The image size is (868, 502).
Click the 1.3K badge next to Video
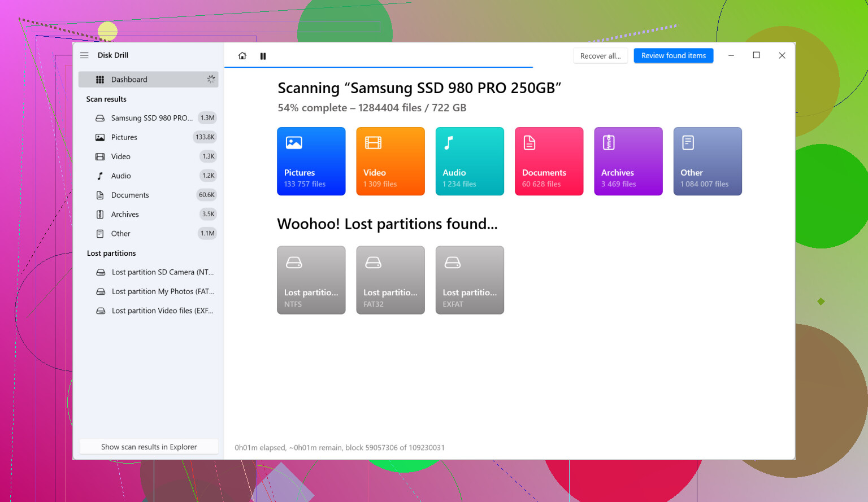pyautogui.click(x=209, y=156)
